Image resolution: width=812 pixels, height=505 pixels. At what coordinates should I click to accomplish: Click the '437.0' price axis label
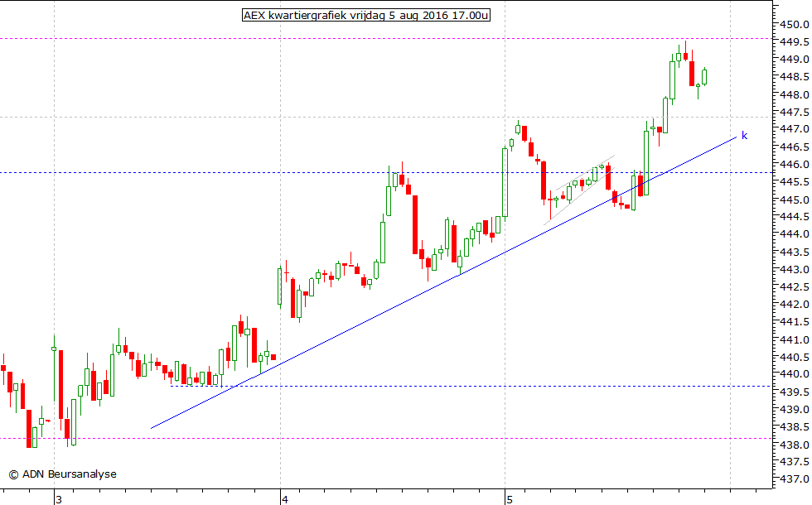point(795,479)
